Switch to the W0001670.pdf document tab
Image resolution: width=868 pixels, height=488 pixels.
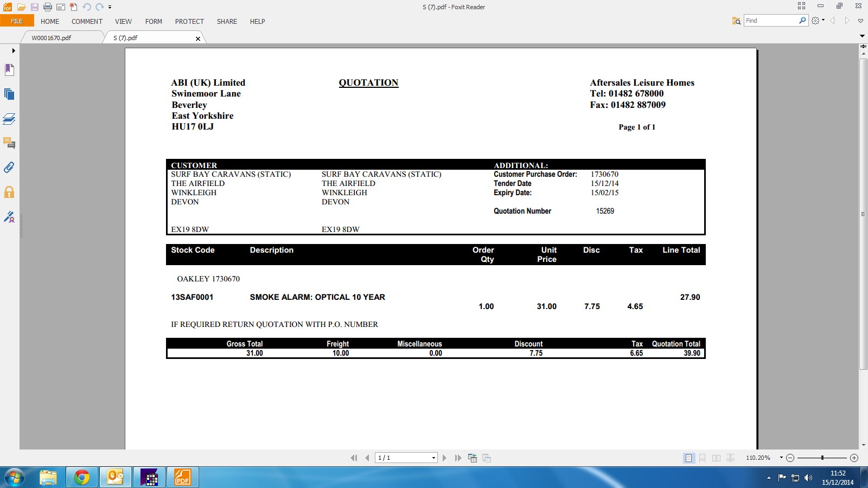[52, 38]
